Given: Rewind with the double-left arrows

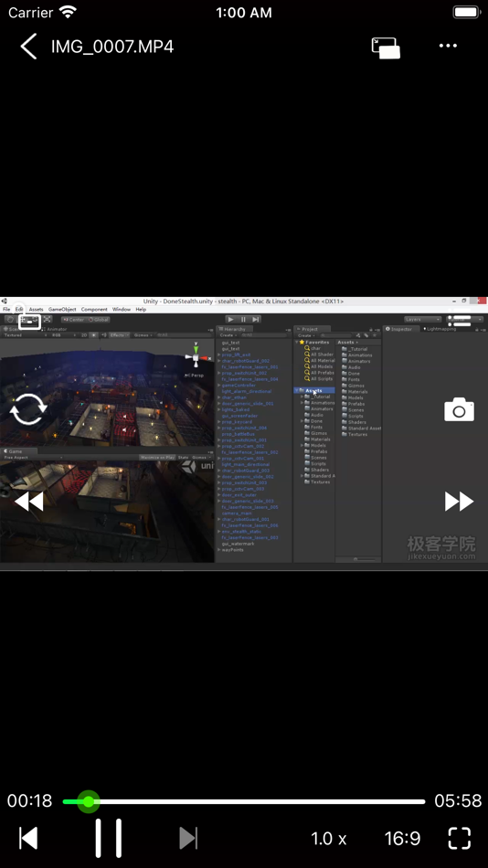Looking at the screenshot, I should (x=28, y=502).
